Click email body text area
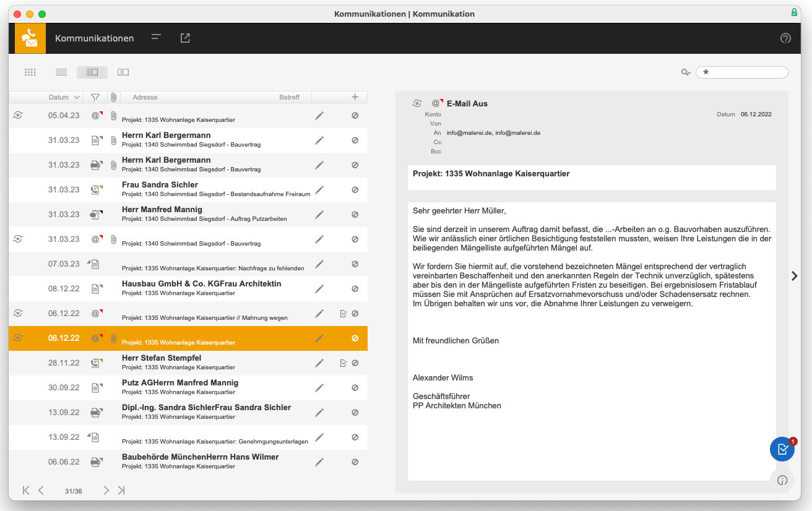This screenshot has height=511, width=812. pos(592,341)
